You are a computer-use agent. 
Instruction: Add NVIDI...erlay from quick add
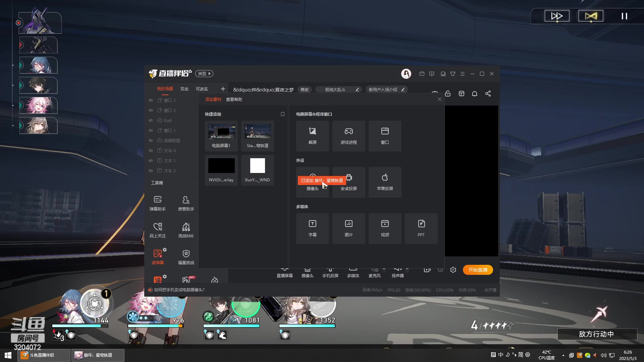pos(221,170)
